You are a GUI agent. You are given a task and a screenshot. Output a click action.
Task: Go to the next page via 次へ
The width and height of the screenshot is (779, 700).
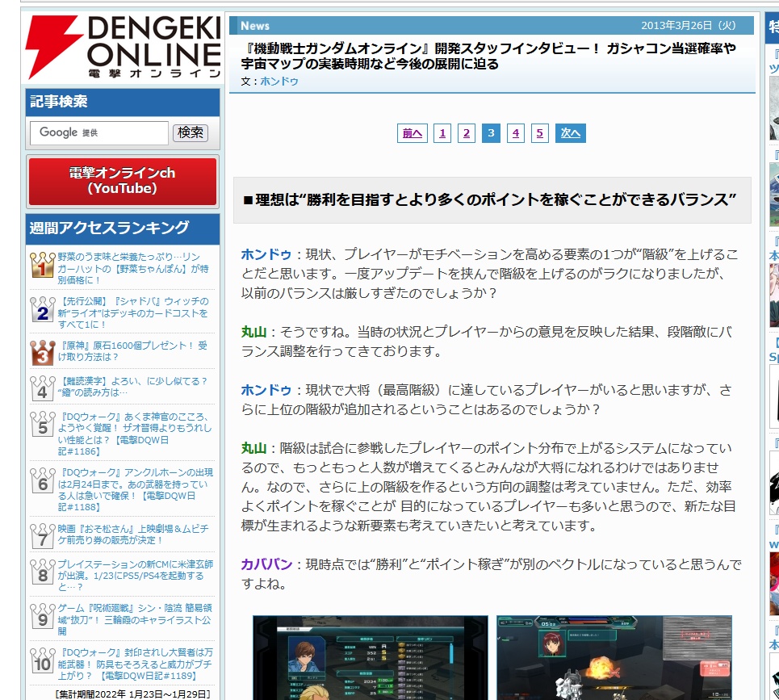coord(570,133)
